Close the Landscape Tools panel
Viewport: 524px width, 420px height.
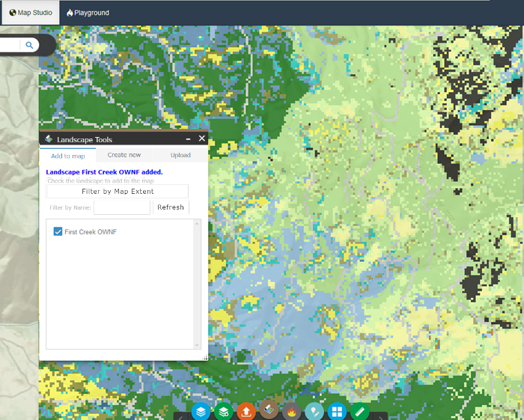[x=201, y=139]
